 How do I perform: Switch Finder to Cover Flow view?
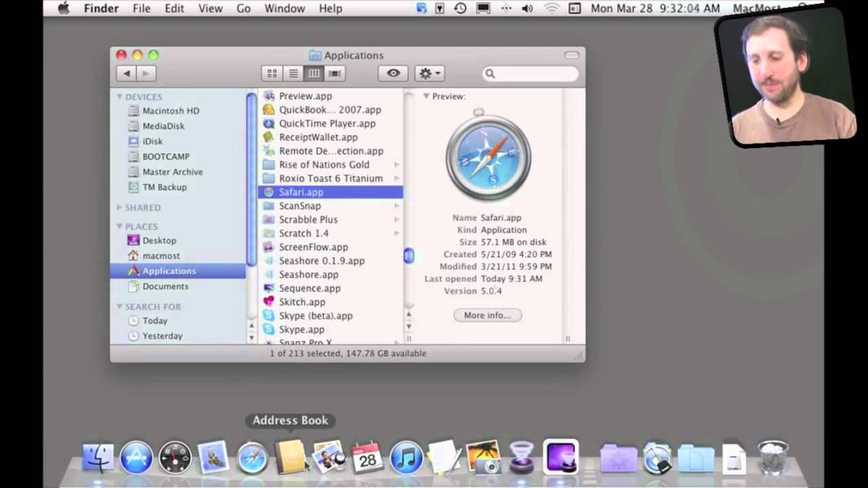point(335,73)
